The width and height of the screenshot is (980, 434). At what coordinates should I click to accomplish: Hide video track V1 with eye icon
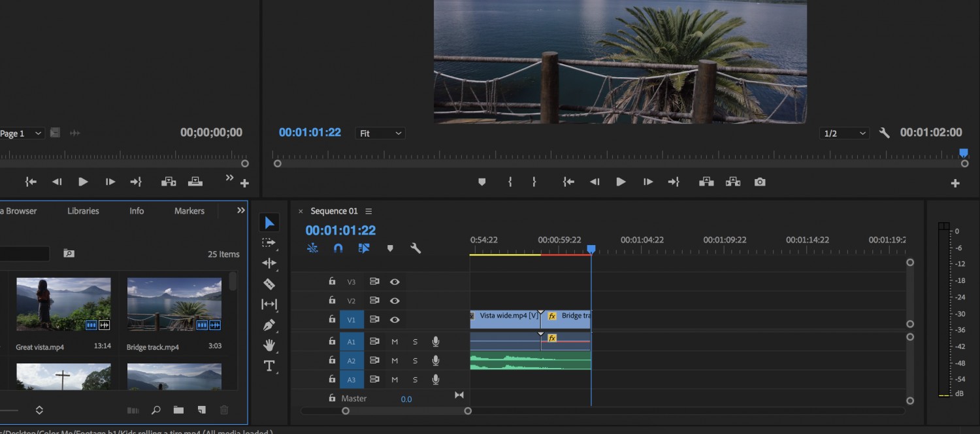click(395, 320)
